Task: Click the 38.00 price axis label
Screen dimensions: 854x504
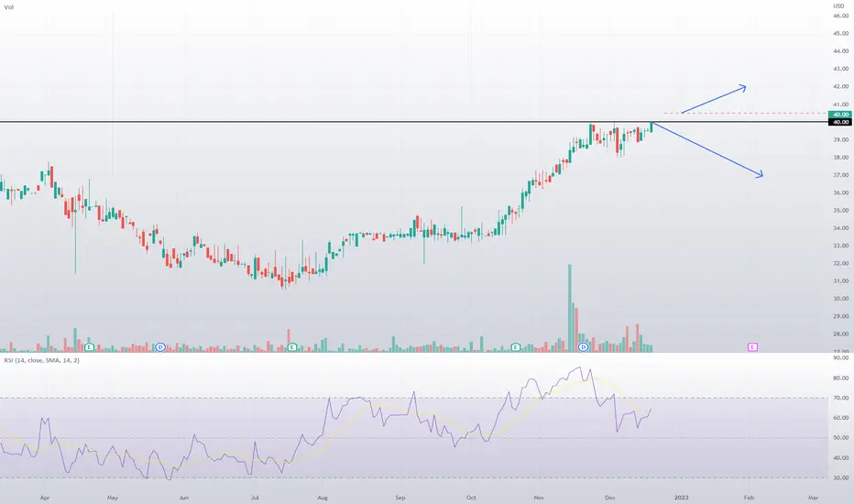Action: (x=840, y=158)
